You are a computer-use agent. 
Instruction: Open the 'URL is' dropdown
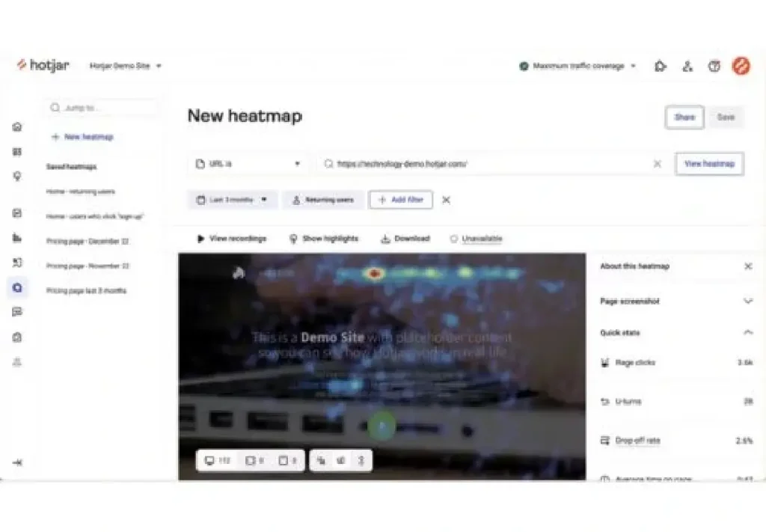click(247, 164)
